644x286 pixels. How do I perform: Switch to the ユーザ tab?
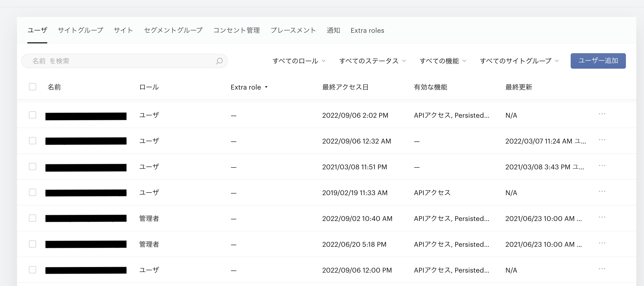pos(37,30)
